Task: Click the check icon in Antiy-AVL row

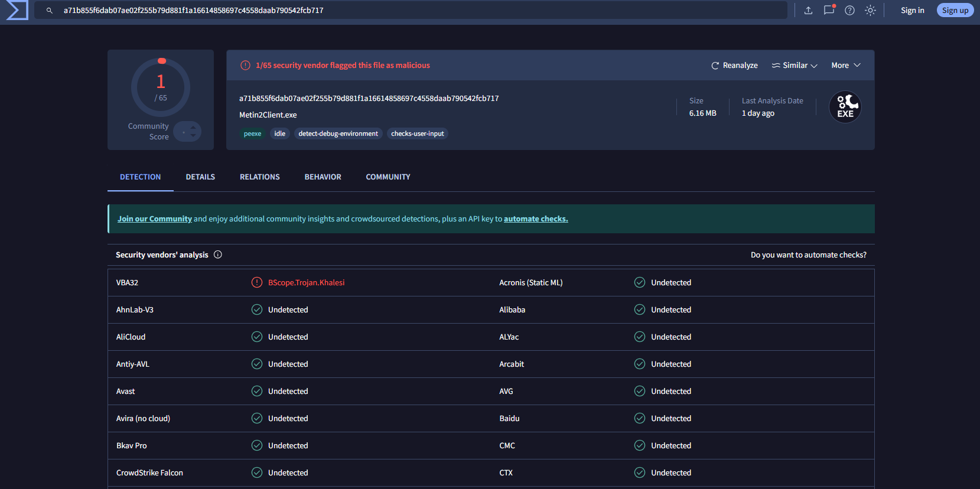Action: point(257,364)
